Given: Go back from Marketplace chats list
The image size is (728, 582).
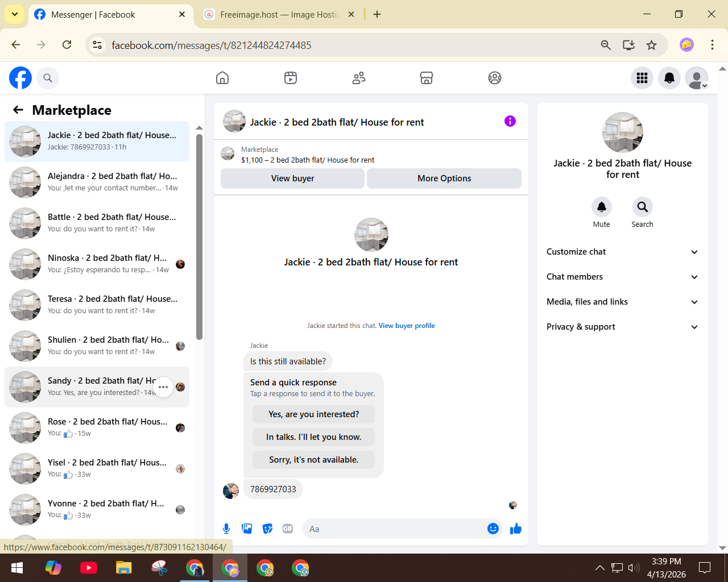Looking at the screenshot, I should tap(18, 110).
